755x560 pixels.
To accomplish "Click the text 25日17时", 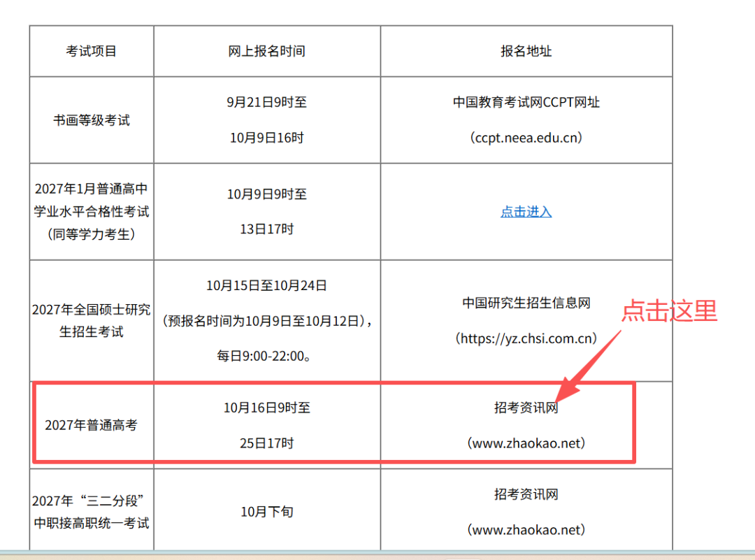I will [267, 443].
